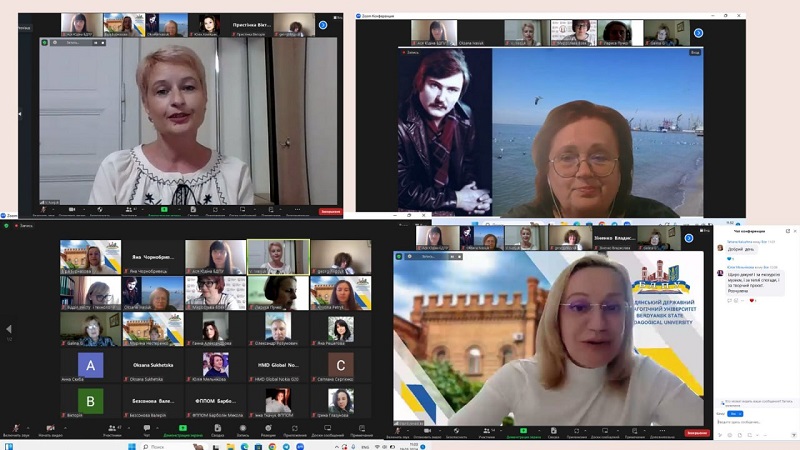Expand video options arrow in bottom-left window
This screenshot has height=450, width=800.
tap(64, 427)
